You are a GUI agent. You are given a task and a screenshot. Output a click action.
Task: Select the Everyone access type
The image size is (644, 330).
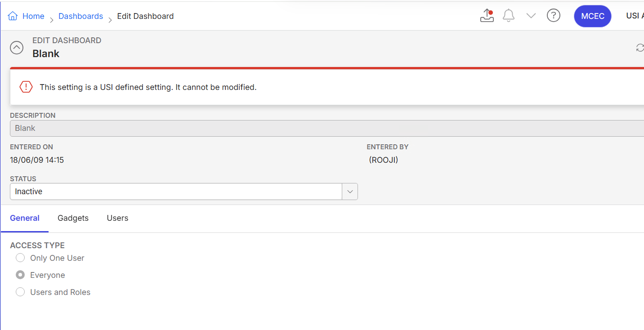point(20,275)
